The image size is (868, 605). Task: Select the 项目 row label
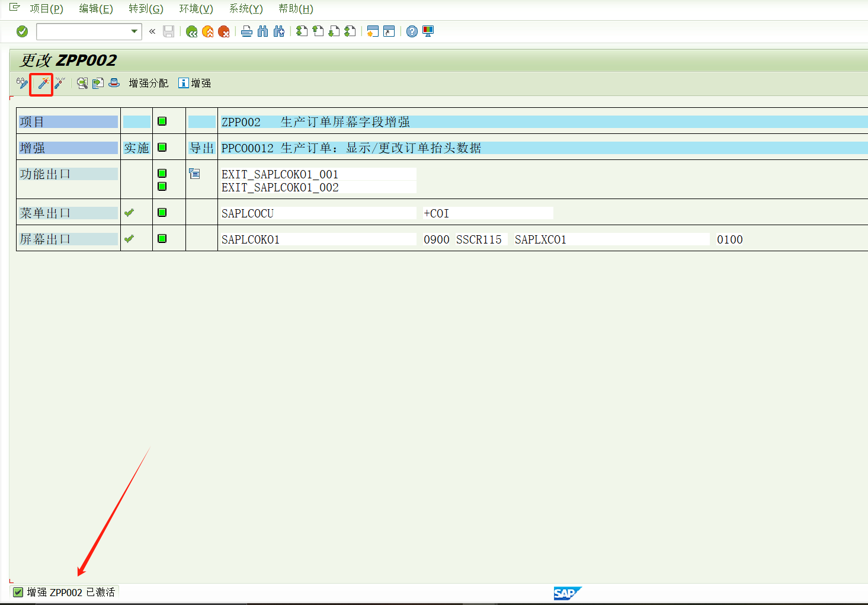[68, 121]
